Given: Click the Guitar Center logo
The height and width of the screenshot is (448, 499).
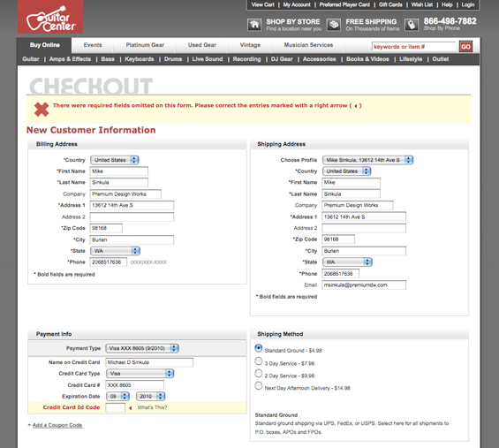Looking at the screenshot, I should 50,17.
